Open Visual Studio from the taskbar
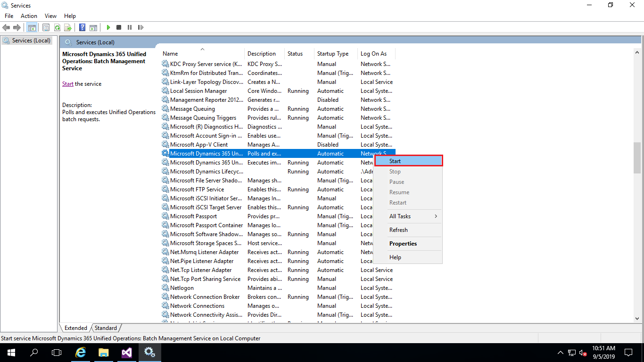The image size is (644, 362). pos(127,352)
